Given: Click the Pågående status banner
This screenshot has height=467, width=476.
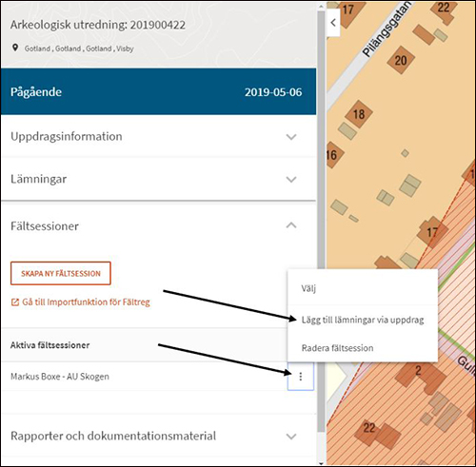Looking at the screenshot, I should pyautogui.click(x=159, y=91).
